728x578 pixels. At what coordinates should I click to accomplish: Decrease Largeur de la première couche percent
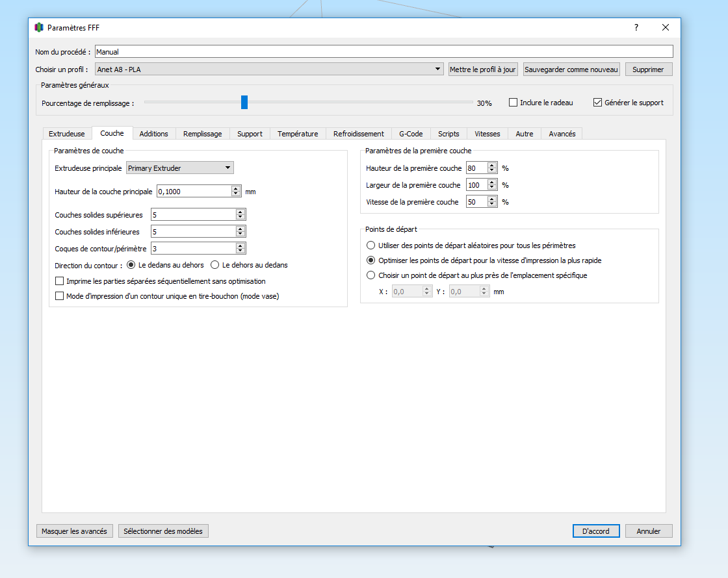(x=491, y=188)
